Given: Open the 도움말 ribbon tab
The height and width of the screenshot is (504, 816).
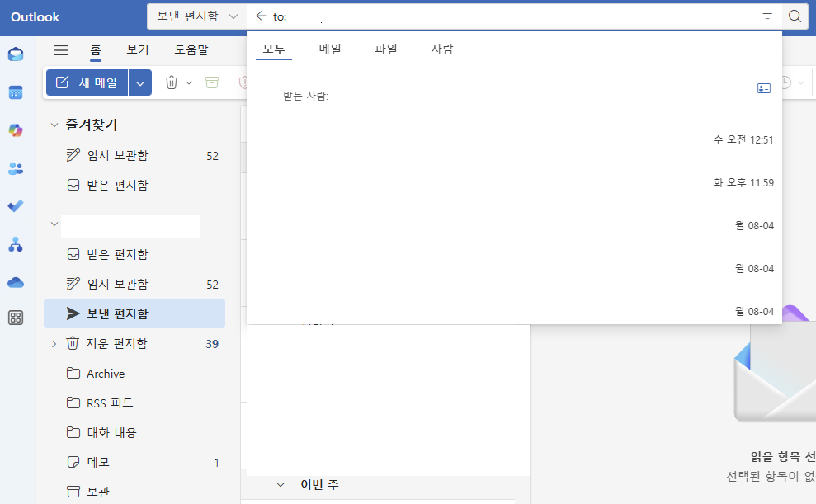Looking at the screenshot, I should click(191, 49).
